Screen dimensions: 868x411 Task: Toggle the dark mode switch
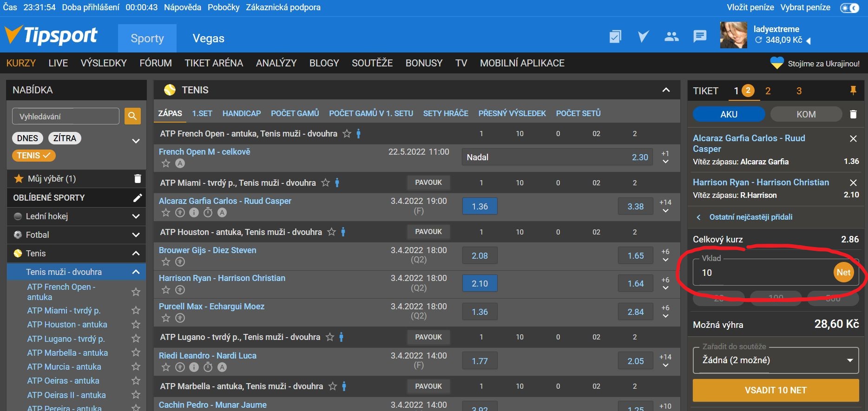coord(849,8)
